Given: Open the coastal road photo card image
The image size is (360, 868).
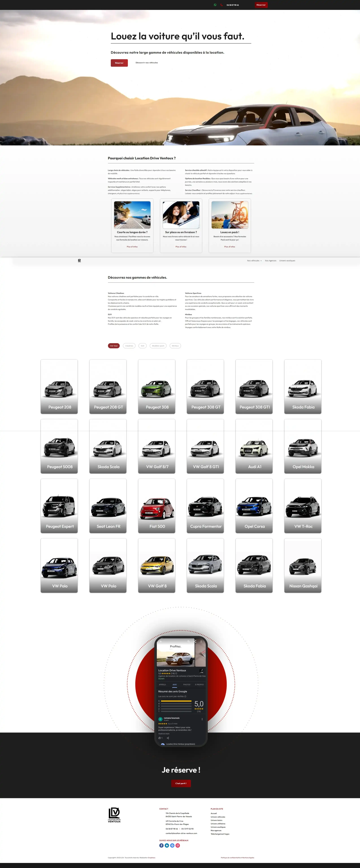Looking at the screenshot, I should [132, 215].
